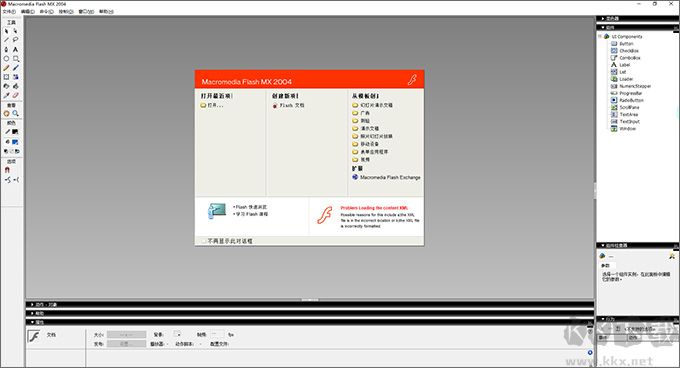Open the 控制(O) menu

click(66, 12)
